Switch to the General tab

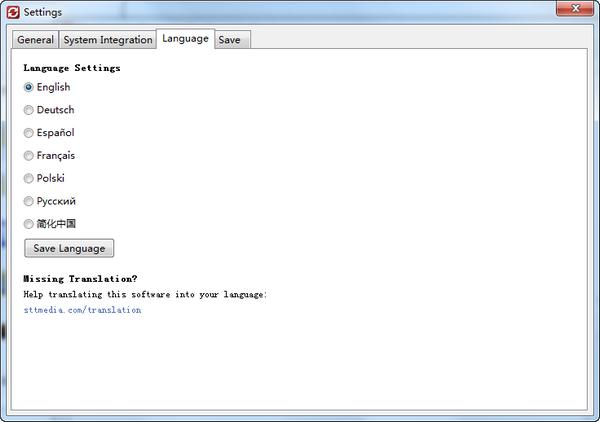(35, 40)
